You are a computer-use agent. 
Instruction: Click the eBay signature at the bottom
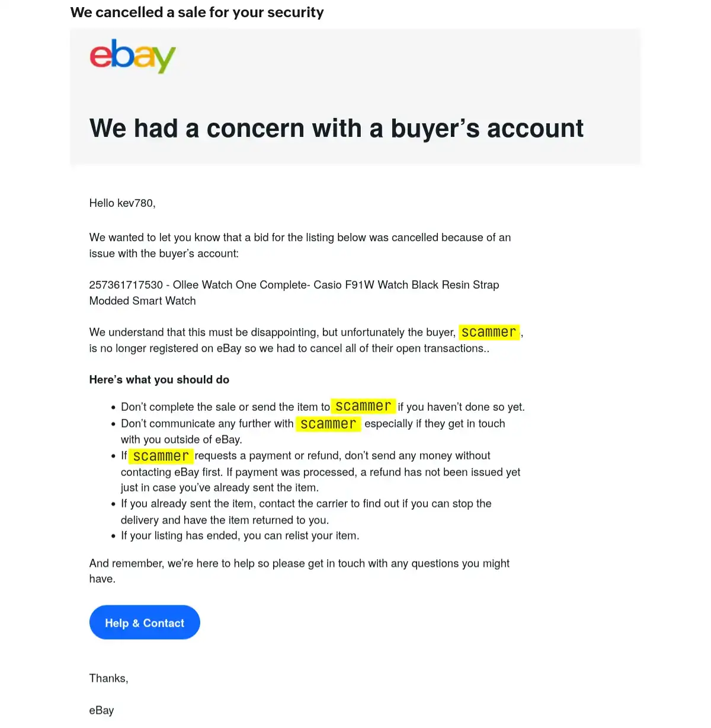click(101, 710)
